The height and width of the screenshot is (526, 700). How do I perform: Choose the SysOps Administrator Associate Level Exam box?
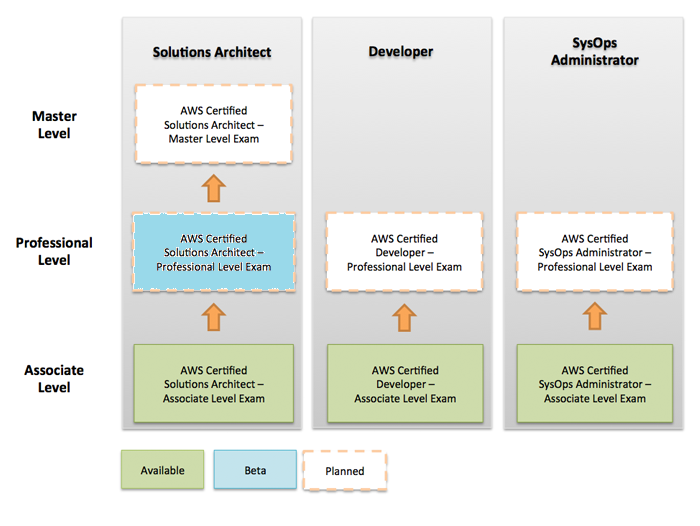pos(595,384)
